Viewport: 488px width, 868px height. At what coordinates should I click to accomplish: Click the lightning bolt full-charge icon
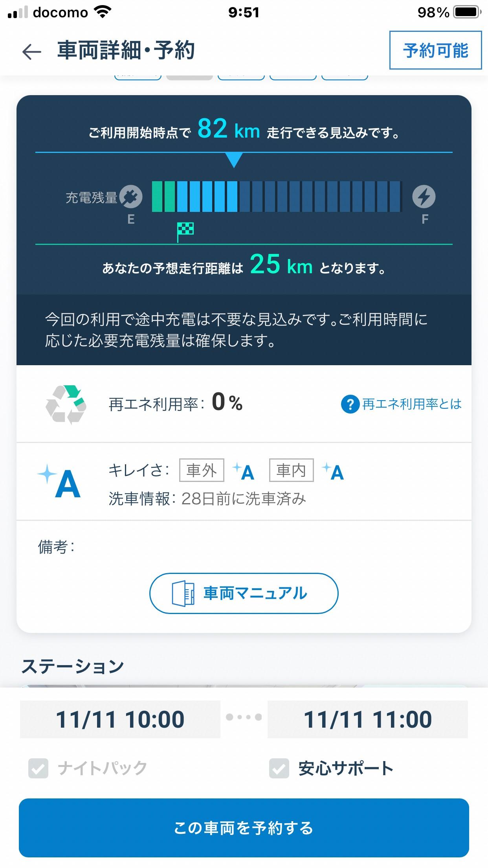(x=424, y=197)
